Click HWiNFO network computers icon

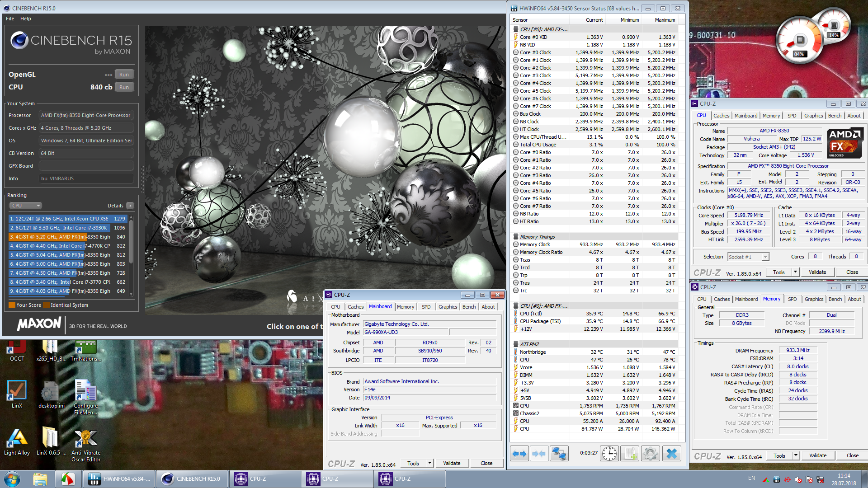(x=559, y=454)
